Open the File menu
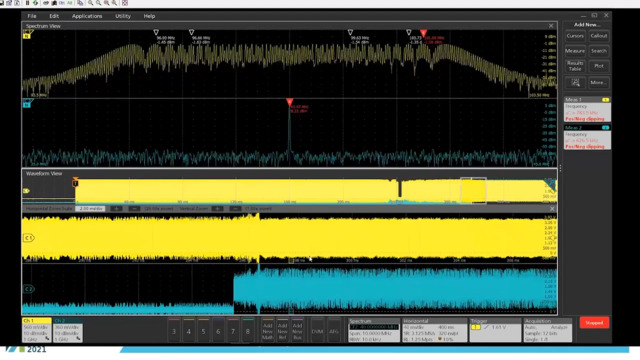 coord(32,16)
